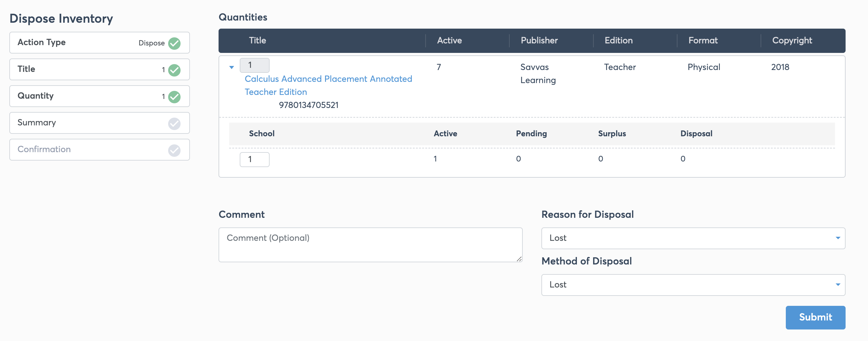The image size is (868, 341).
Task: Click the title total quantity field
Action: 254,65
